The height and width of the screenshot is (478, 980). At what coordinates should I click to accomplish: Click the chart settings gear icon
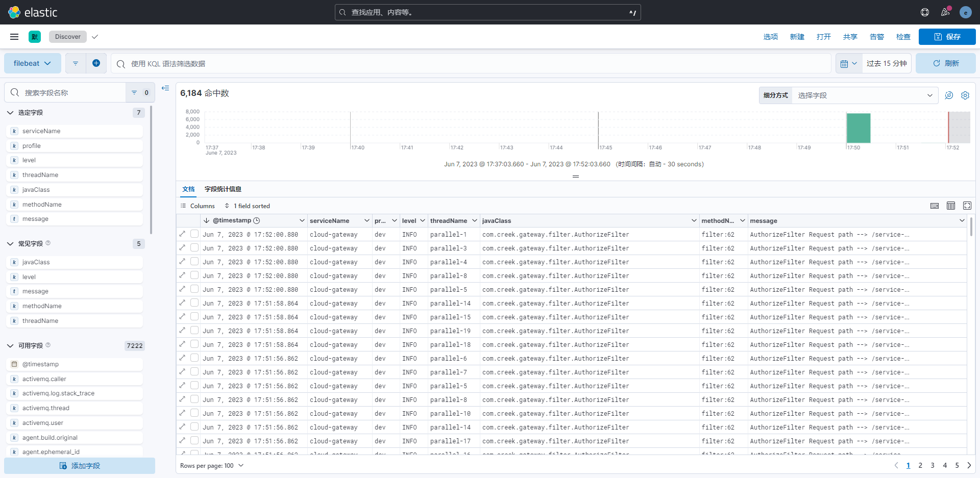pyautogui.click(x=965, y=95)
